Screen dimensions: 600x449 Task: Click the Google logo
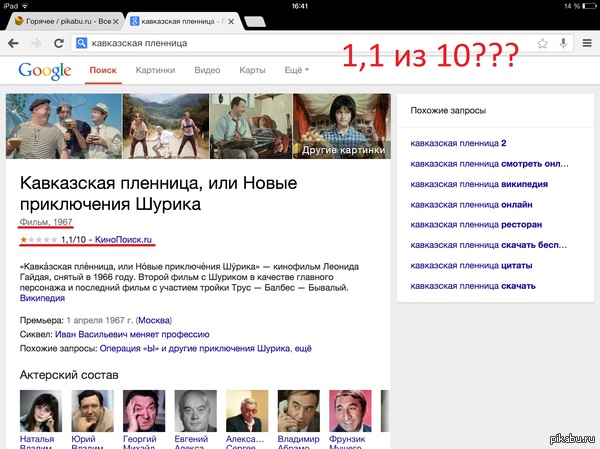click(x=45, y=71)
